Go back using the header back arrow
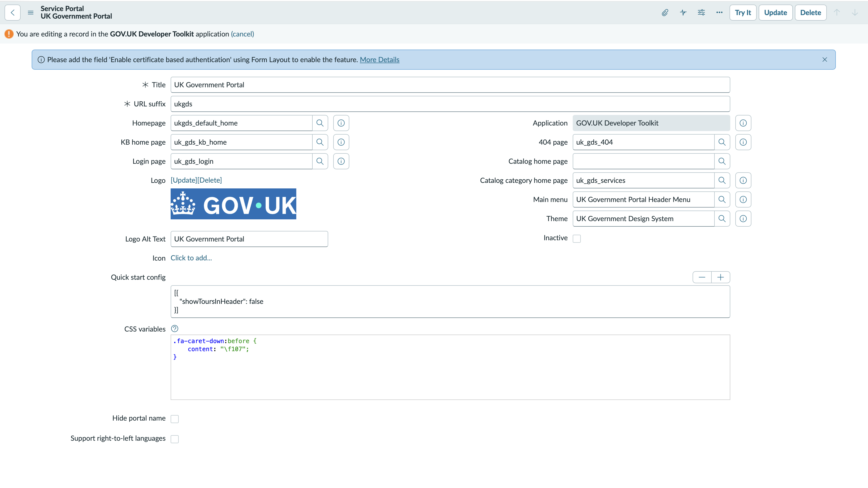This screenshot has width=868, height=488. point(13,13)
